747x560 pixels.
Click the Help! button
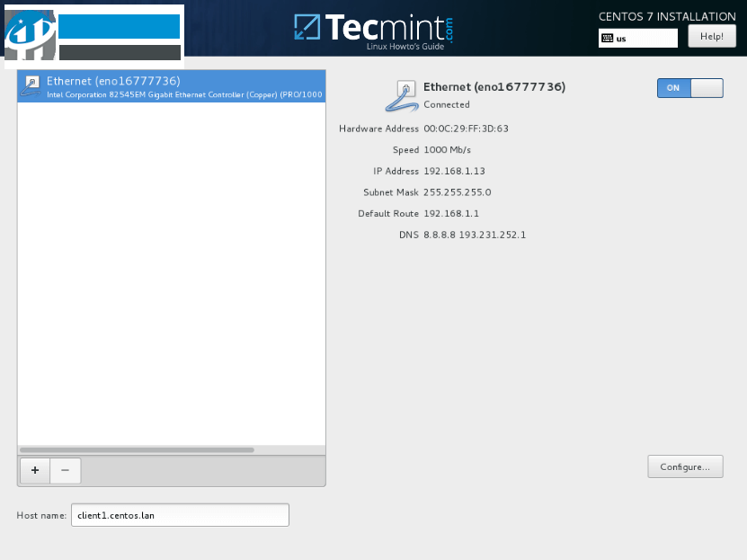pos(711,35)
